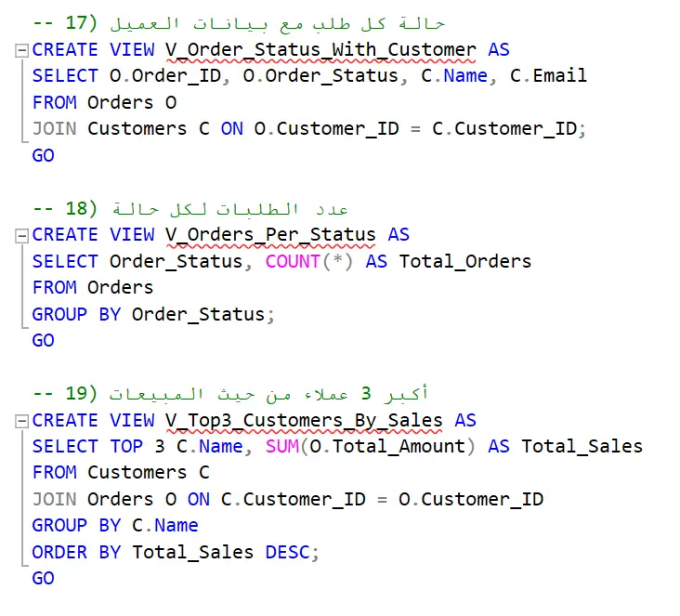Click 'FROM Customers C' line
Screen dimensions: 680x616
(x=121, y=472)
